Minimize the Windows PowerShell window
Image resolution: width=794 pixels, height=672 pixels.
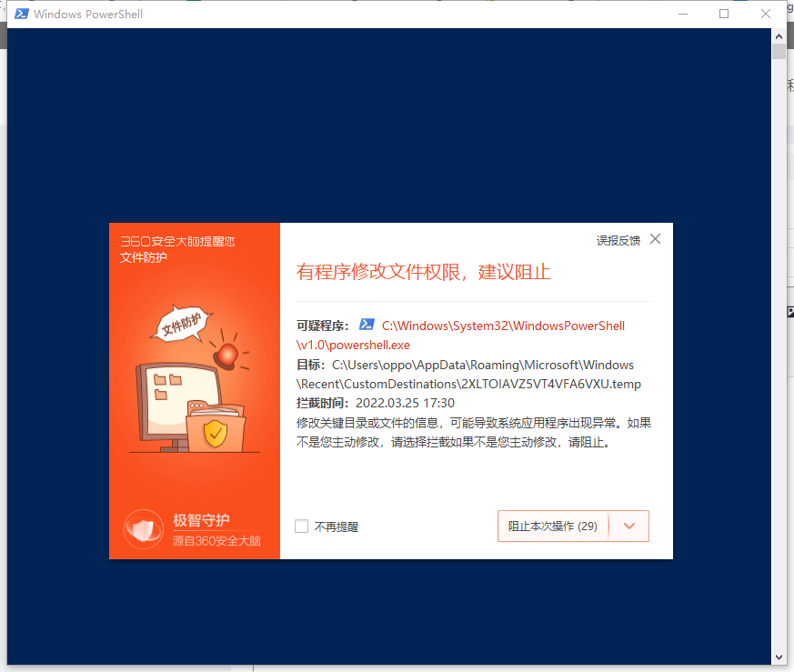pyautogui.click(x=683, y=15)
